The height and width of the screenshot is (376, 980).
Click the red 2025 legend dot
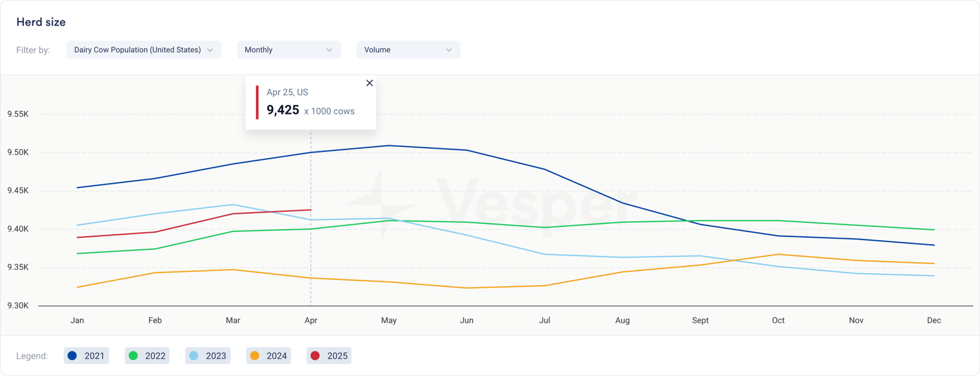click(x=315, y=356)
